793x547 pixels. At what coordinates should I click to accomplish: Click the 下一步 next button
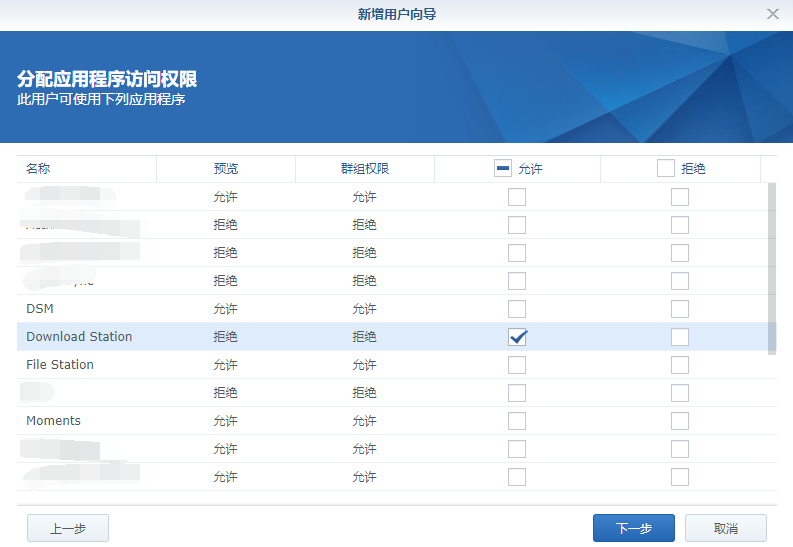[634, 528]
